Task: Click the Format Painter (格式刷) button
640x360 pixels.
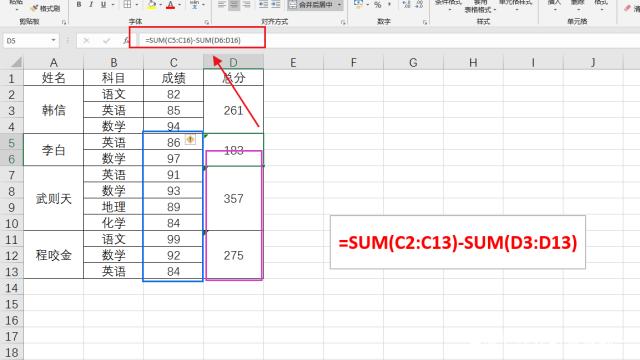Action: 45,8
